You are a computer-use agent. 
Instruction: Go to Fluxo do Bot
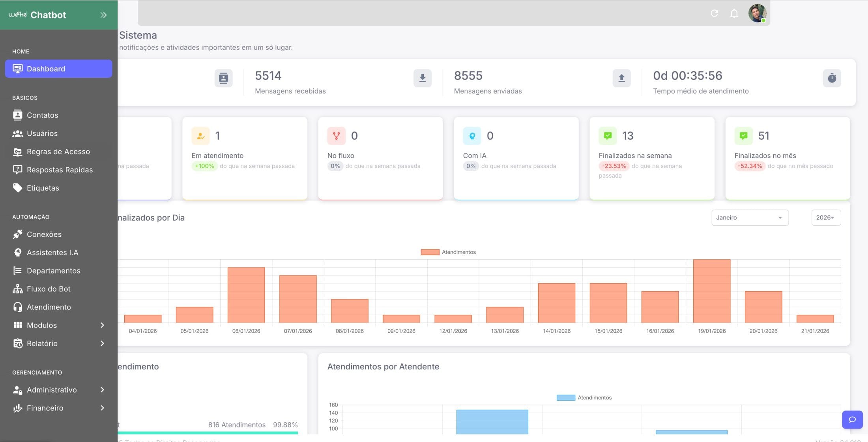pyautogui.click(x=49, y=289)
